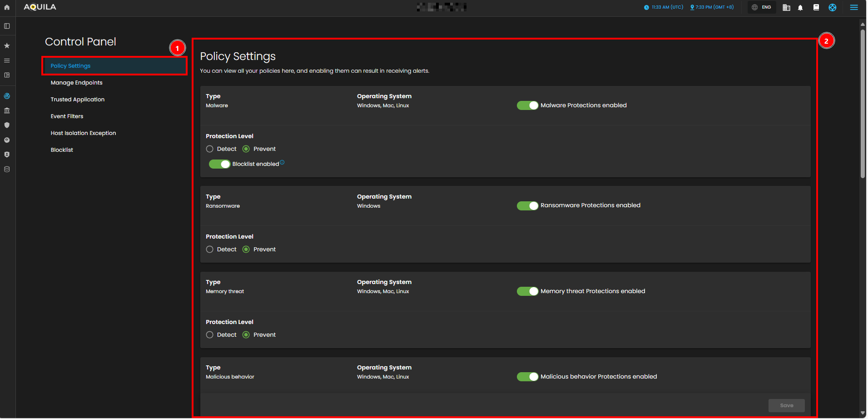868x419 pixels.
Task: Open the help lifebuoy icon
Action: point(832,7)
